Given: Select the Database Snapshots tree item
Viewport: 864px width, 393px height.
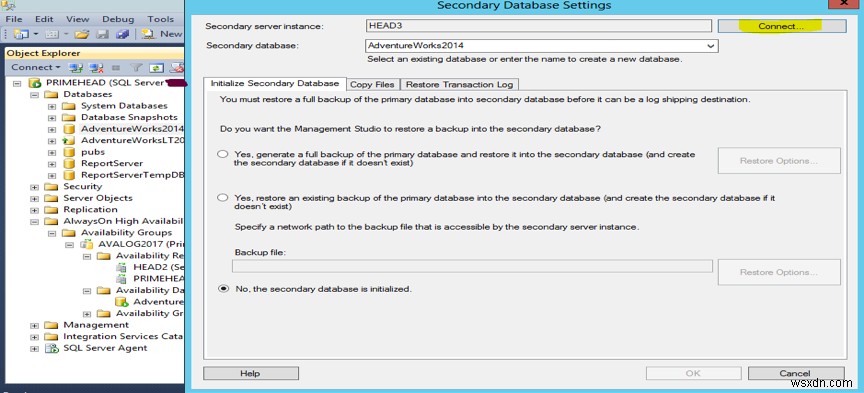Looking at the screenshot, I should (129, 117).
